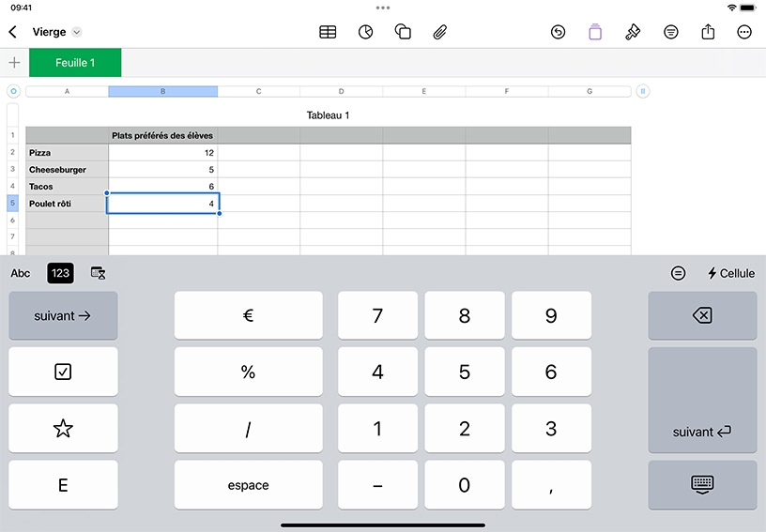Viewport: 766px width, 532px height.
Task: Select the Tableau 1 table title
Action: tap(328, 115)
